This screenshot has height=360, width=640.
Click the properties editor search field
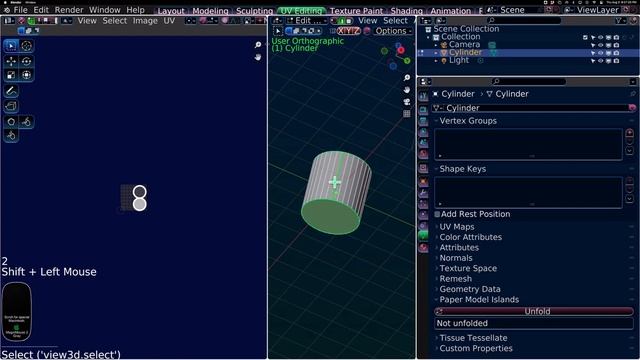(x=529, y=82)
